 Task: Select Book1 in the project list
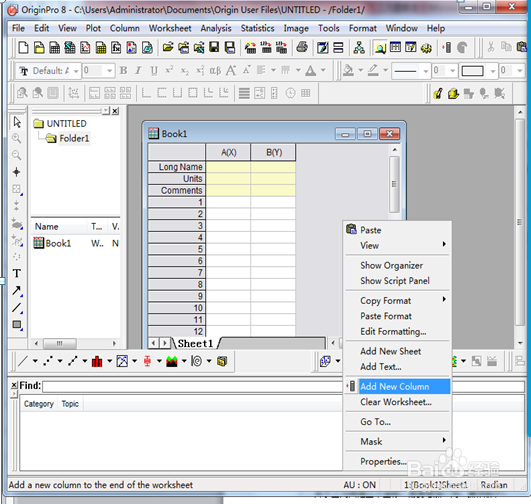coord(58,243)
